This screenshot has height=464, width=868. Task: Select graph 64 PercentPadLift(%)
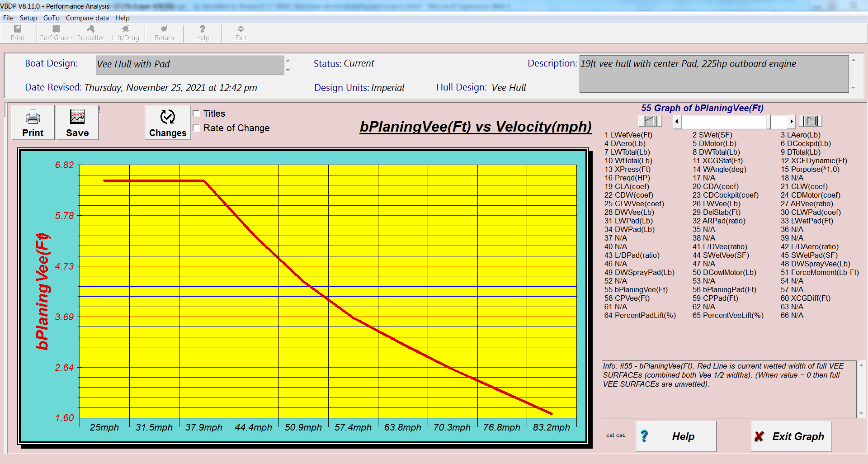[x=640, y=315]
